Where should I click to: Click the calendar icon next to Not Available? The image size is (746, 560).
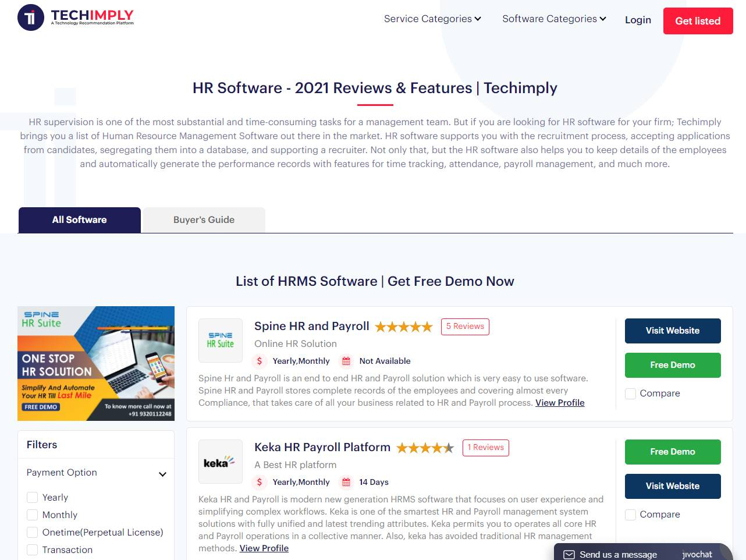click(x=346, y=361)
